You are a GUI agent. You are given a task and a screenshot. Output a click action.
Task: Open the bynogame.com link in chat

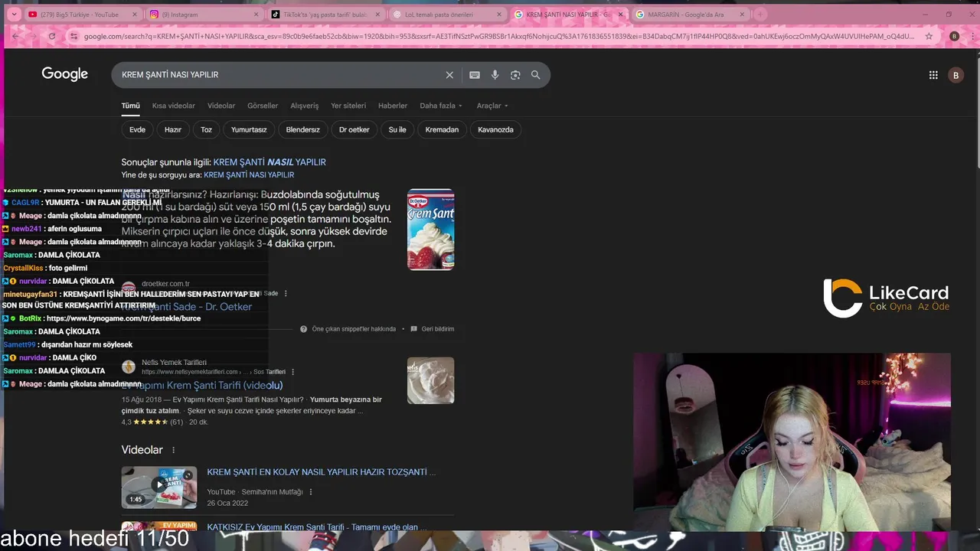tap(122, 318)
